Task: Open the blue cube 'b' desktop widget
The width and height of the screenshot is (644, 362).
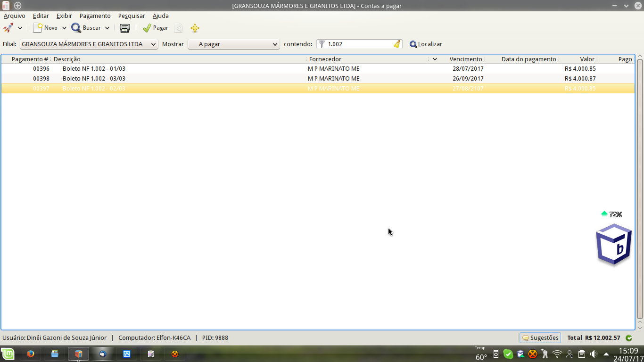Action: click(x=614, y=244)
